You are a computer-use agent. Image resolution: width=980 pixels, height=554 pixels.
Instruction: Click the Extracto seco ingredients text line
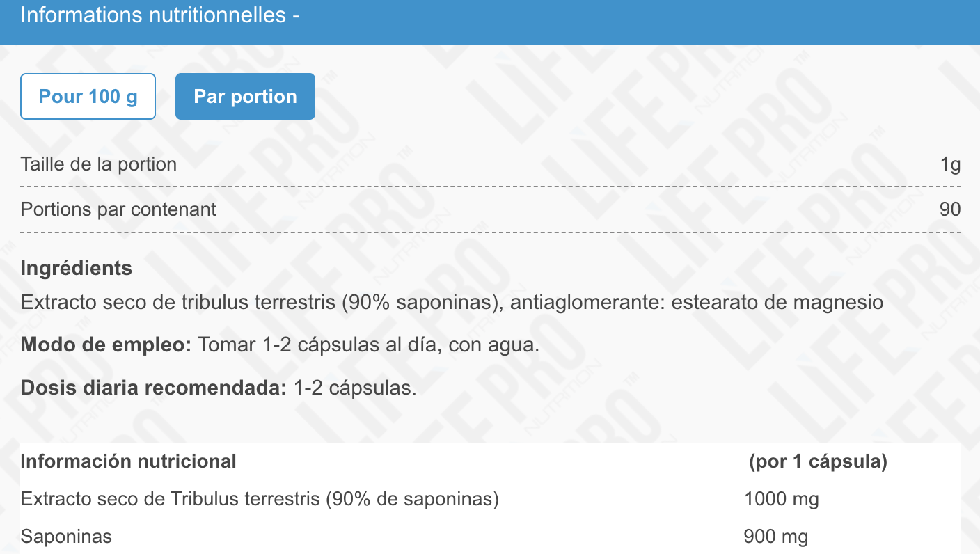click(x=452, y=303)
